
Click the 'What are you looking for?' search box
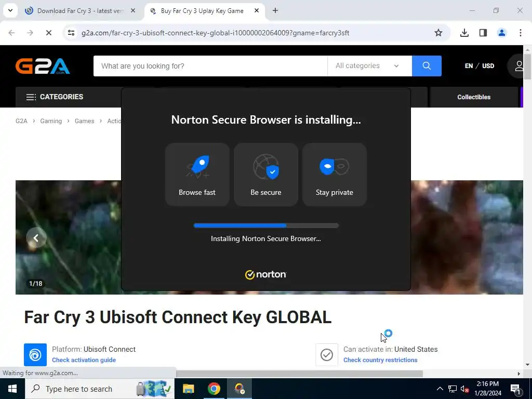point(210,66)
